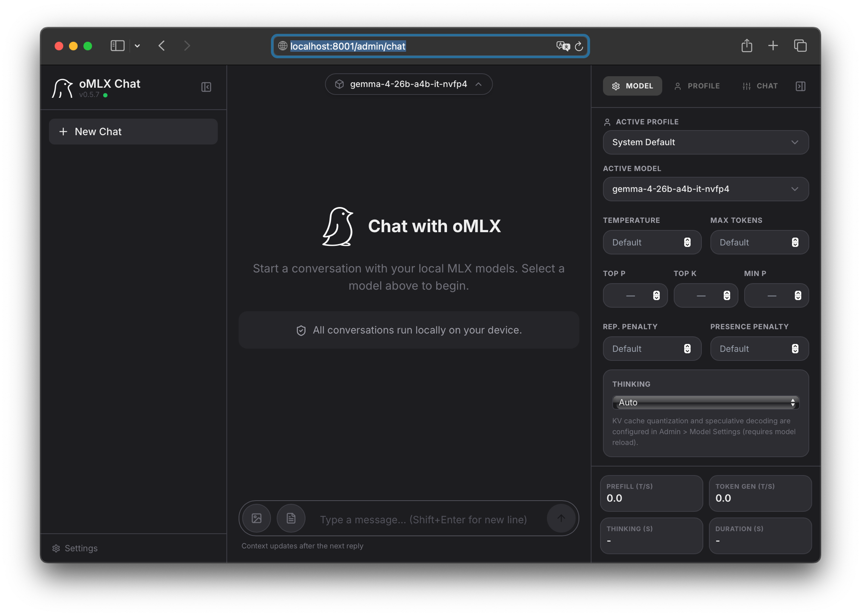The height and width of the screenshot is (616, 861).
Task: Click the oMLX penguin logo in sidebar
Action: click(x=62, y=88)
